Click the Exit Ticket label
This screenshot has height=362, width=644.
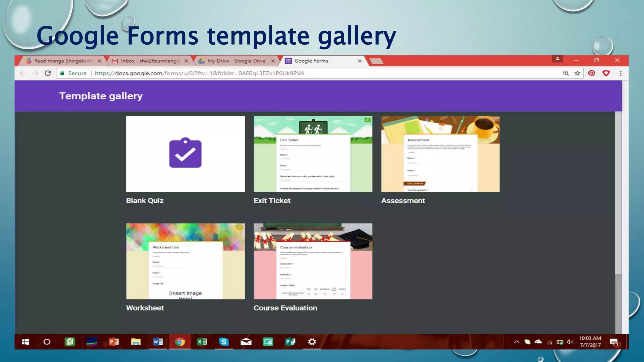[272, 201]
